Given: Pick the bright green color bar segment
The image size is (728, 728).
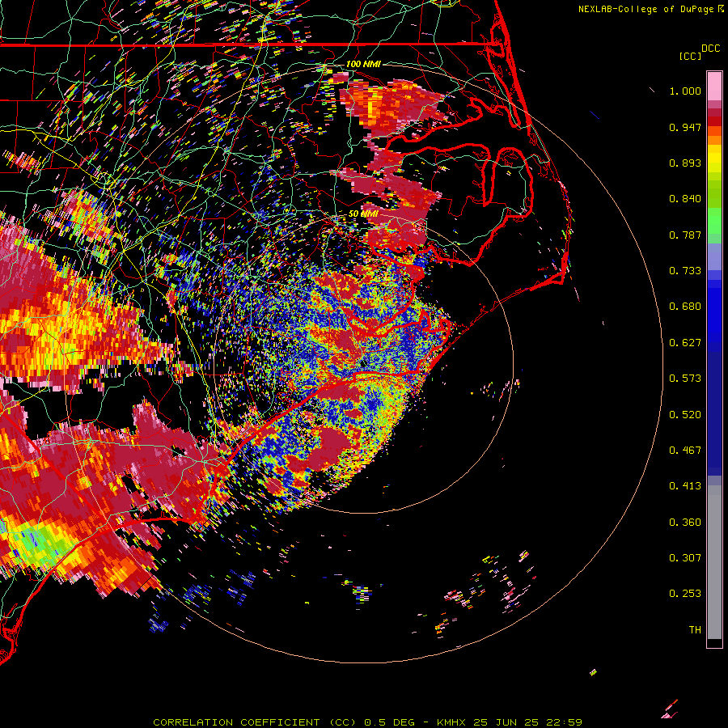Looking at the screenshot, I should 714,220.
